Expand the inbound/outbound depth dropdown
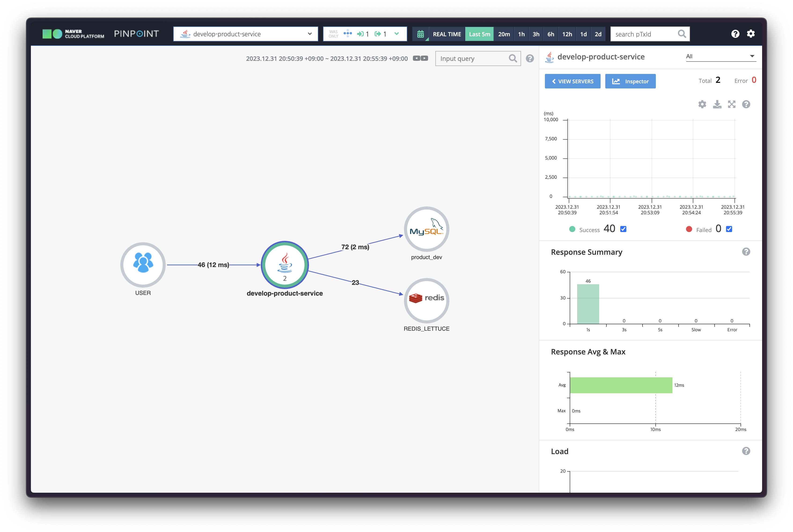Screen dimensions: 793x532 tap(396, 34)
